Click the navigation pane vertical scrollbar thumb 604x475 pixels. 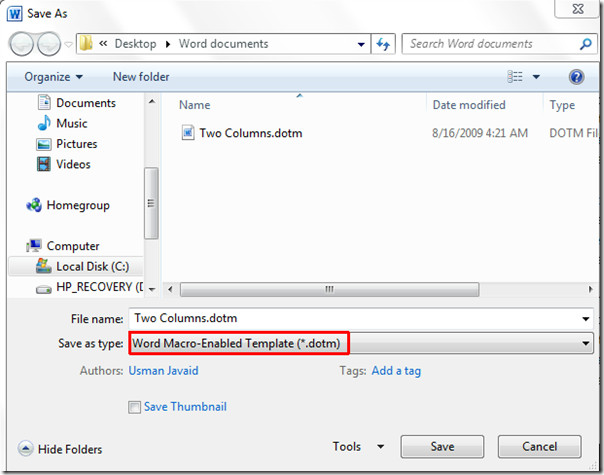pos(151,203)
